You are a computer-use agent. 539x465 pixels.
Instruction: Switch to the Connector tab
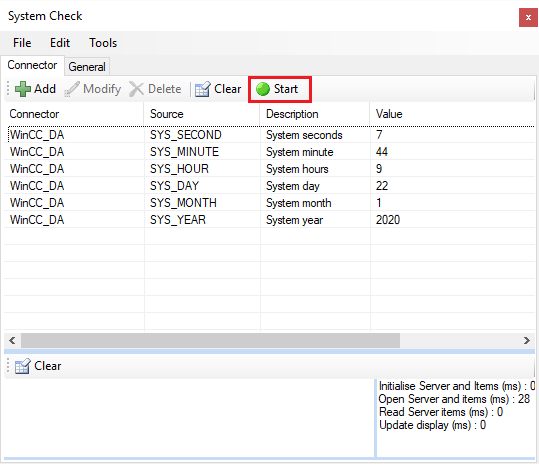tap(32, 65)
